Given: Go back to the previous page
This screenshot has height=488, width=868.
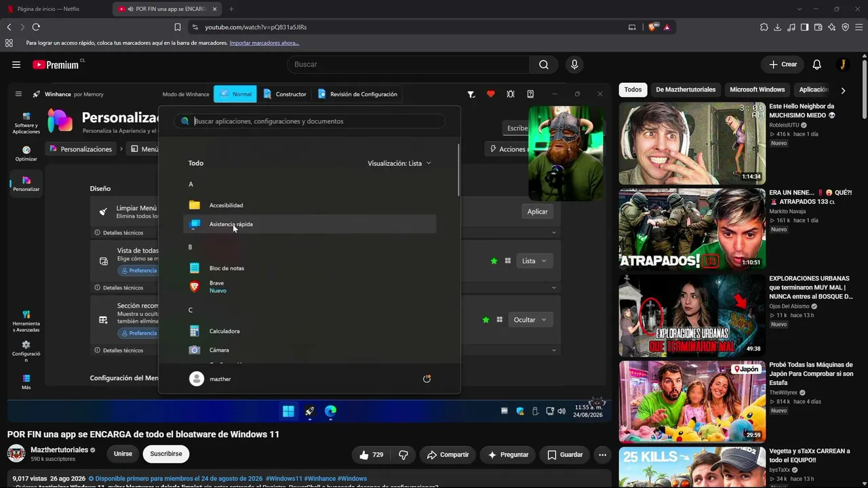Looking at the screenshot, I should (x=9, y=27).
